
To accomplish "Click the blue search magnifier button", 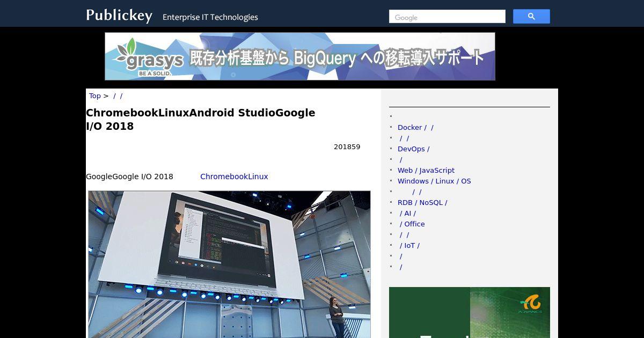I will pos(531,17).
